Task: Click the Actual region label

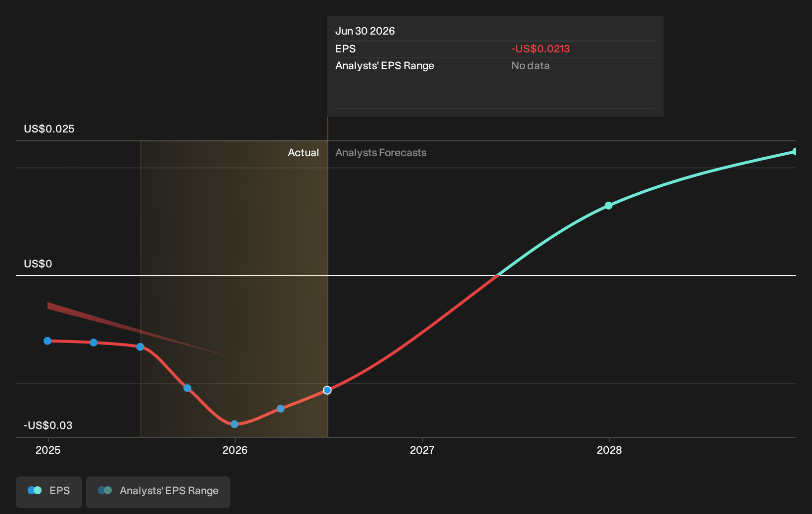Action: (304, 153)
